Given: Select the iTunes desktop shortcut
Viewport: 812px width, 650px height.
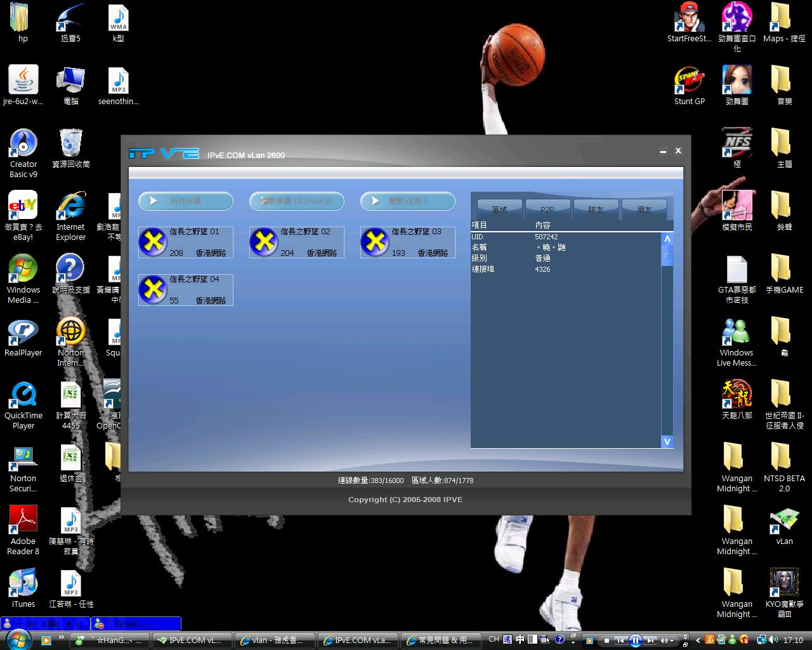Looking at the screenshot, I should tap(23, 588).
